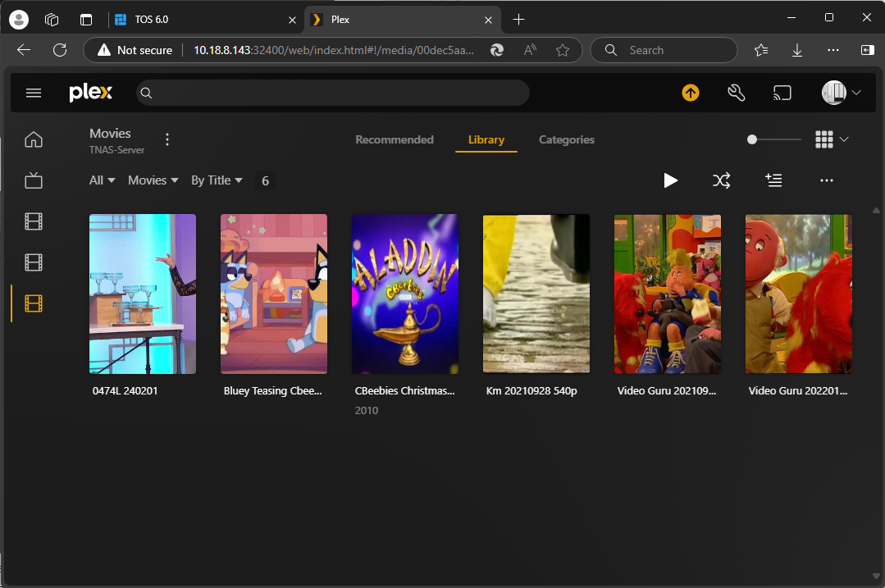Click CBeebies Christmas... title link

click(404, 390)
